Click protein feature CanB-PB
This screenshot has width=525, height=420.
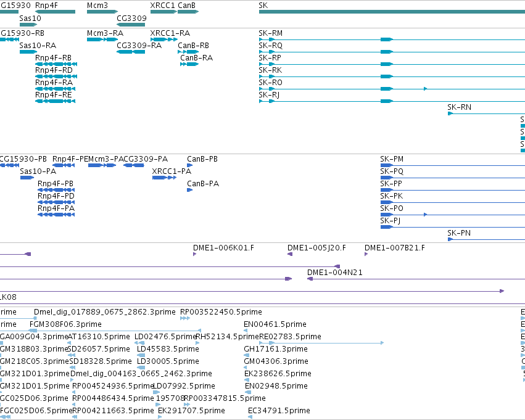[x=189, y=165]
